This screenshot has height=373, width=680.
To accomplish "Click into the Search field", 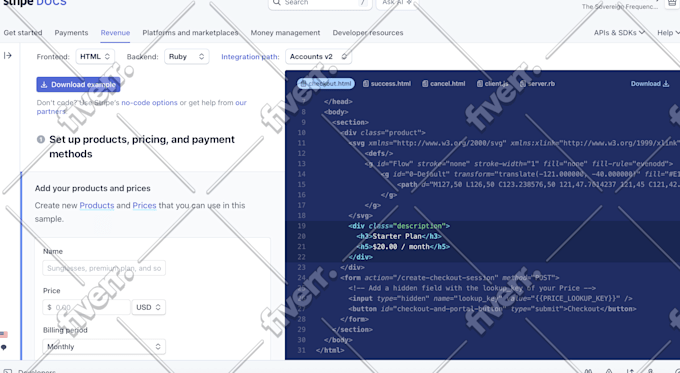I will click(x=320, y=3).
